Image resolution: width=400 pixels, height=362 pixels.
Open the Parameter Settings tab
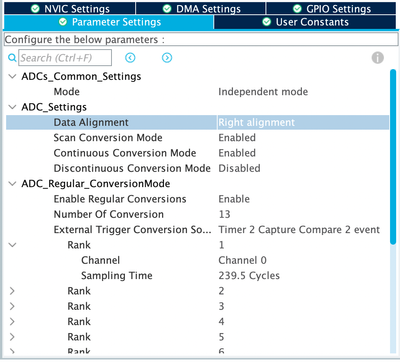point(108,22)
